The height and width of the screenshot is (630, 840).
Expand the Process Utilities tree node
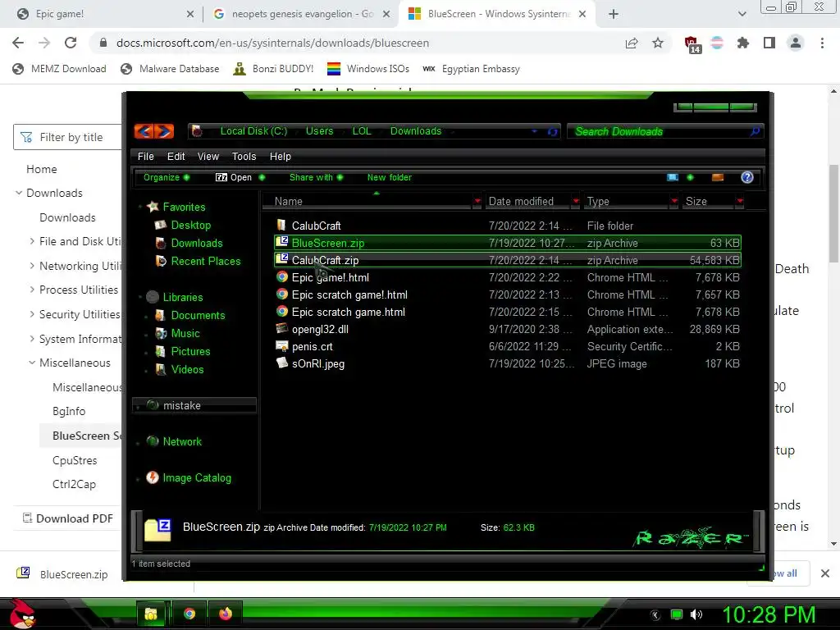pyautogui.click(x=32, y=290)
